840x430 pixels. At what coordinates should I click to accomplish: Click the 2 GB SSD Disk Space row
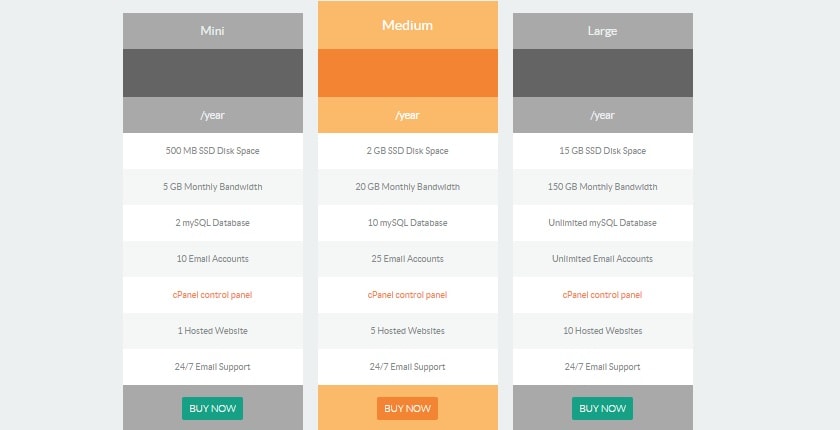pos(408,151)
